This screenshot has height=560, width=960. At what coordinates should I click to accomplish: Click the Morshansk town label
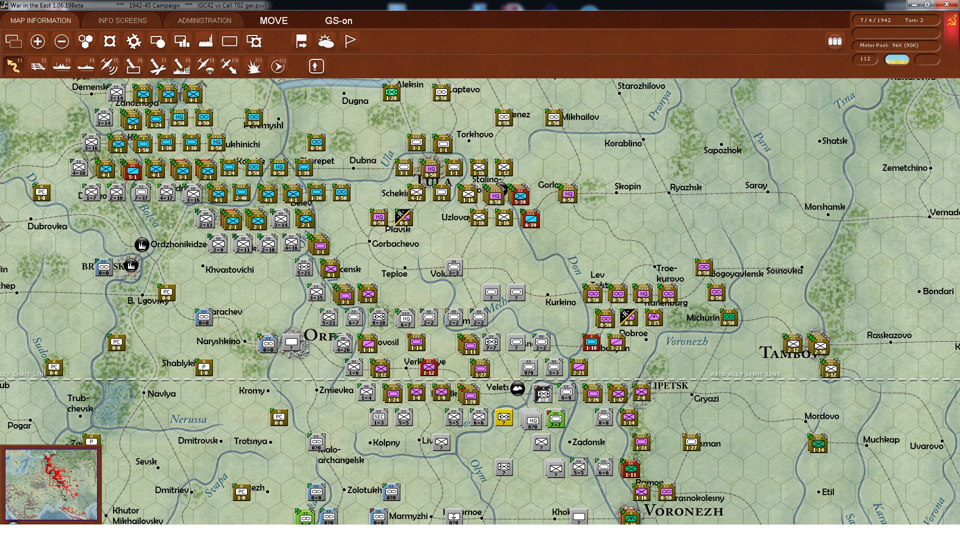[x=824, y=207]
